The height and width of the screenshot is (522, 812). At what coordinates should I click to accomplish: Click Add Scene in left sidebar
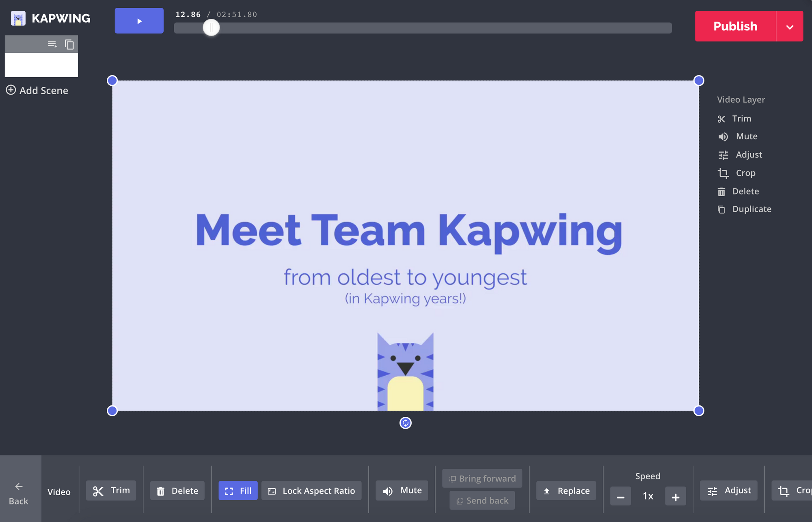[x=37, y=90]
